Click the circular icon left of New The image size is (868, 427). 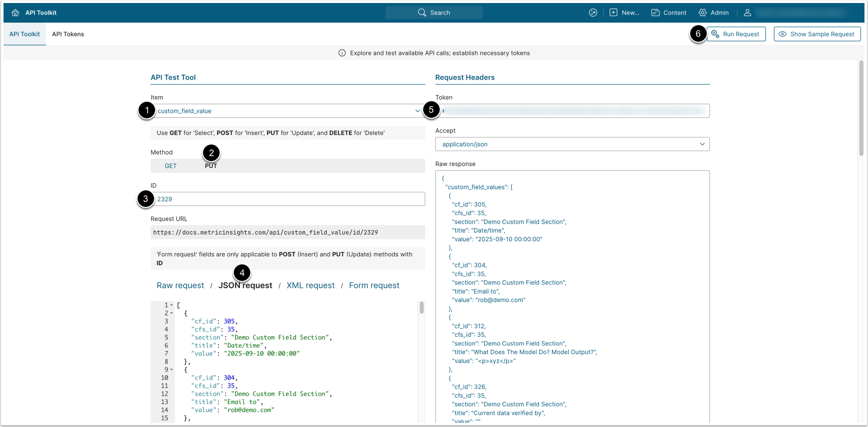[593, 13]
